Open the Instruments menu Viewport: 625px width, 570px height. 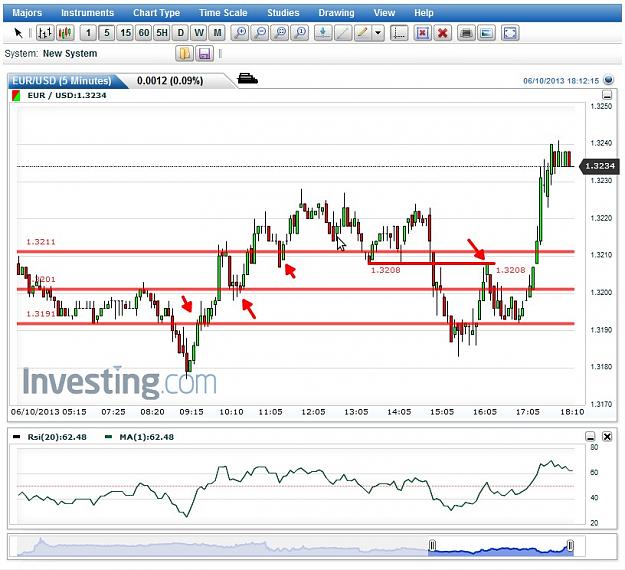(x=87, y=13)
